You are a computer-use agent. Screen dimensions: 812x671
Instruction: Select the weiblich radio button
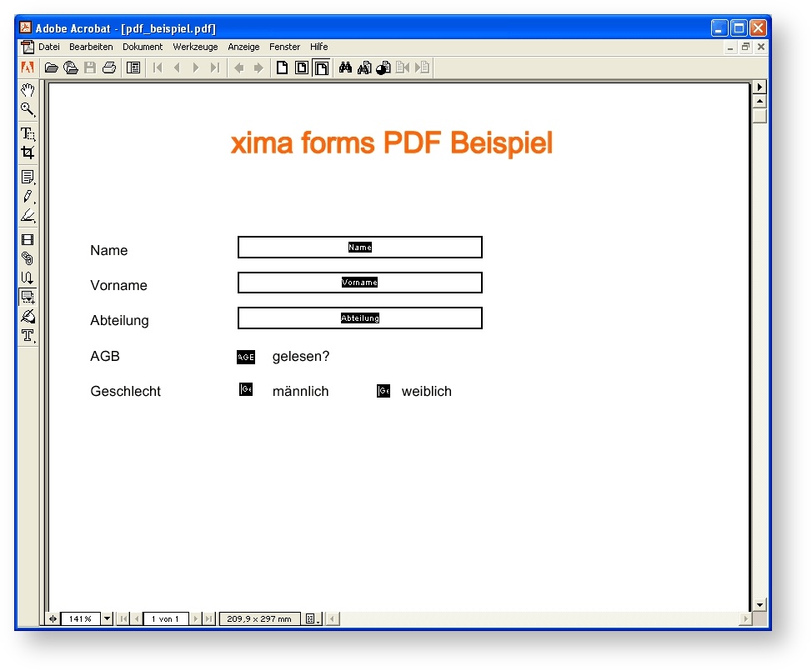click(383, 391)
